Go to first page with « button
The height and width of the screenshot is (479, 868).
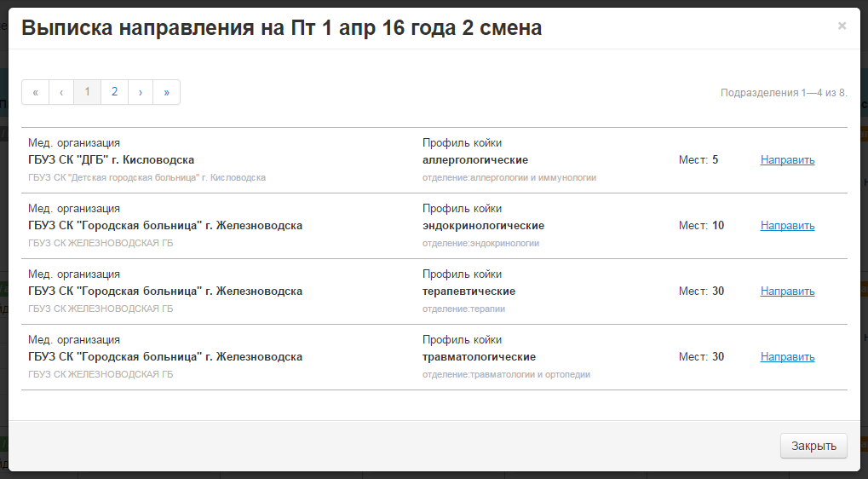point(36,92)
